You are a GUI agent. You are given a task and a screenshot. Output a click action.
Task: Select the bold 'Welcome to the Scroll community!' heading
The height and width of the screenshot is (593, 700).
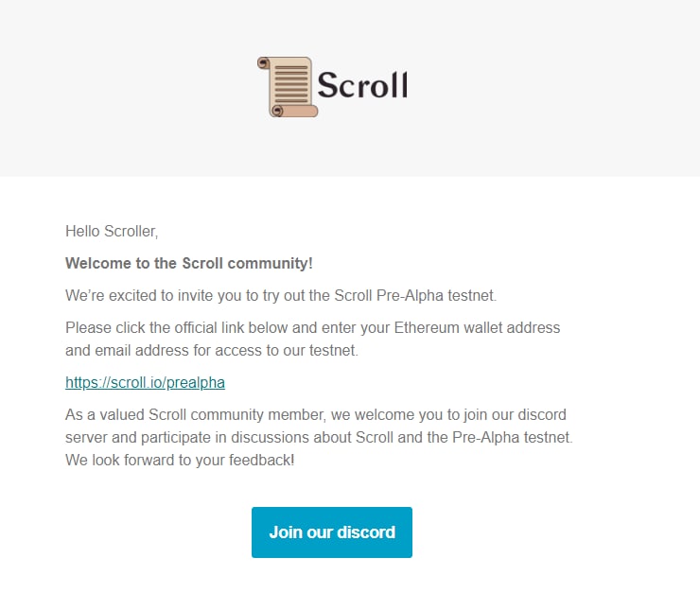click(x=189, y=263)
